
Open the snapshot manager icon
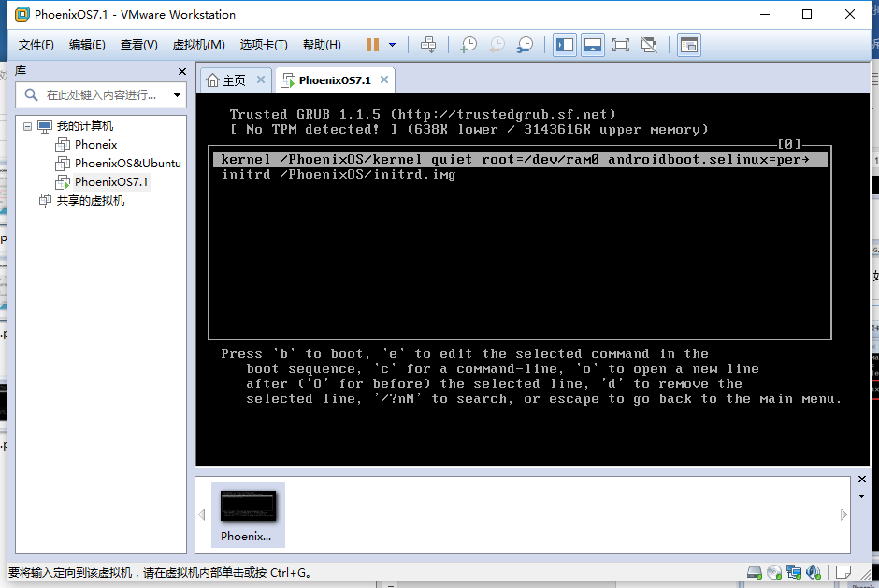click(525, 45)
